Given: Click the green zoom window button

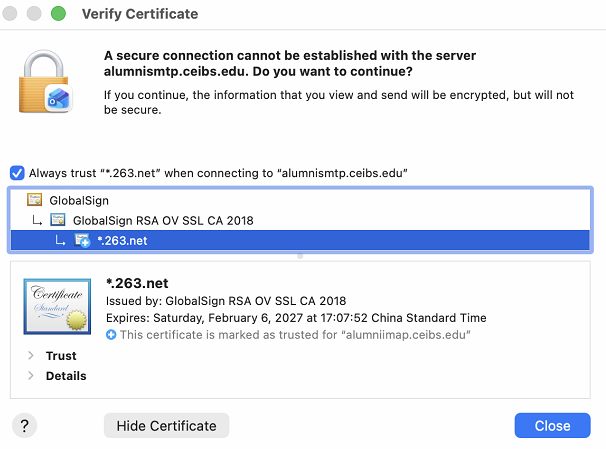Looking at the screenshot, I should pos(58,15).
